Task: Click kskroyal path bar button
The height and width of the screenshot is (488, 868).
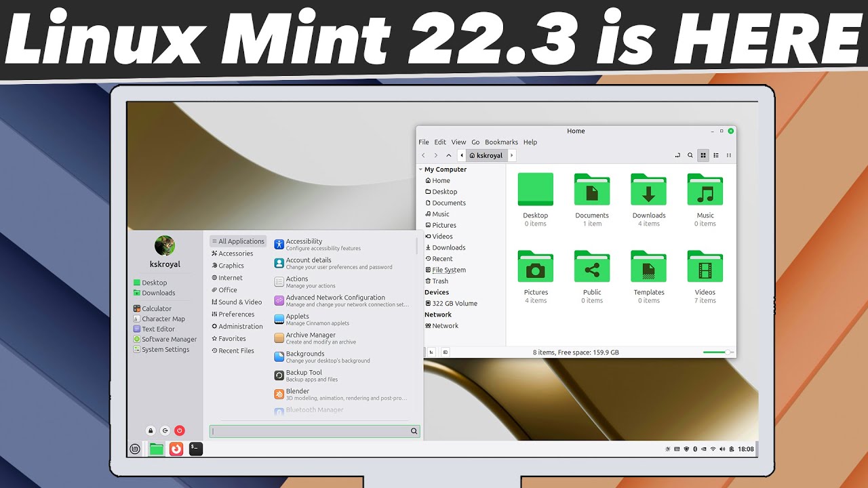Action: point(486,155)
